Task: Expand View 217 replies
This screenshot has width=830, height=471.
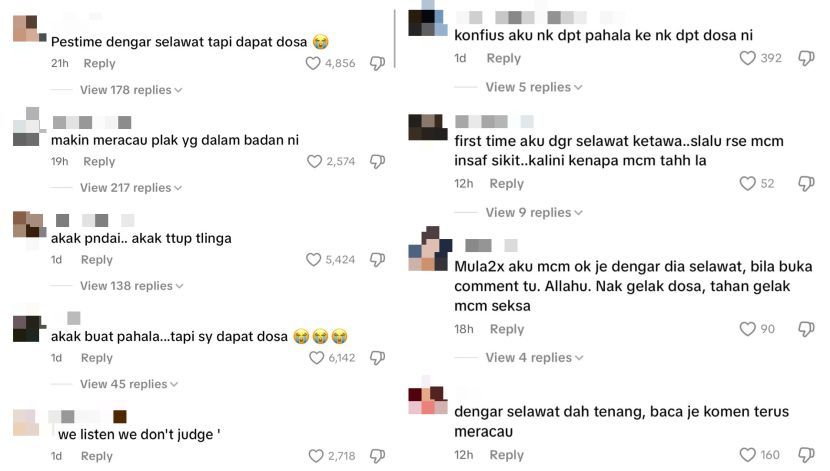Action: [x=131, y=188]
